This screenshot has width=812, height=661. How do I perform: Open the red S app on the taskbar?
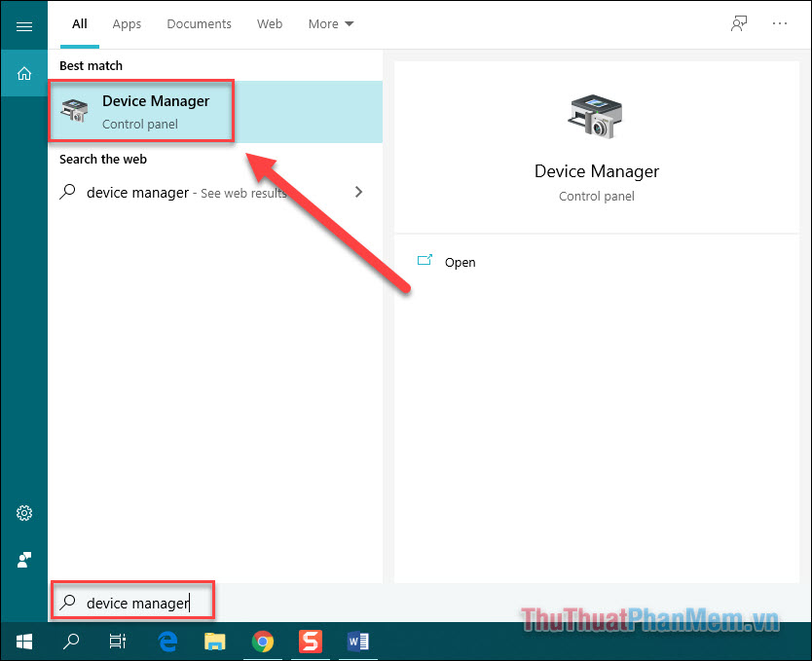click(311, 642)
